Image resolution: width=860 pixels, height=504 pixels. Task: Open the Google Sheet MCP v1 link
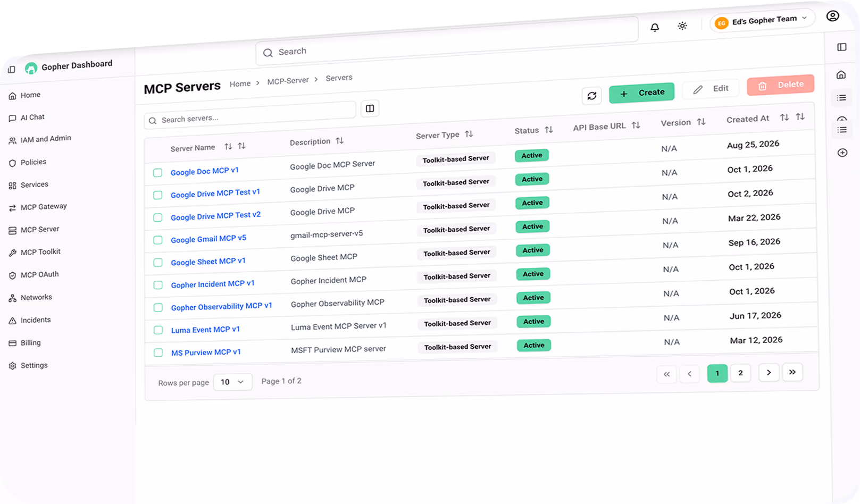click(208, 262)
